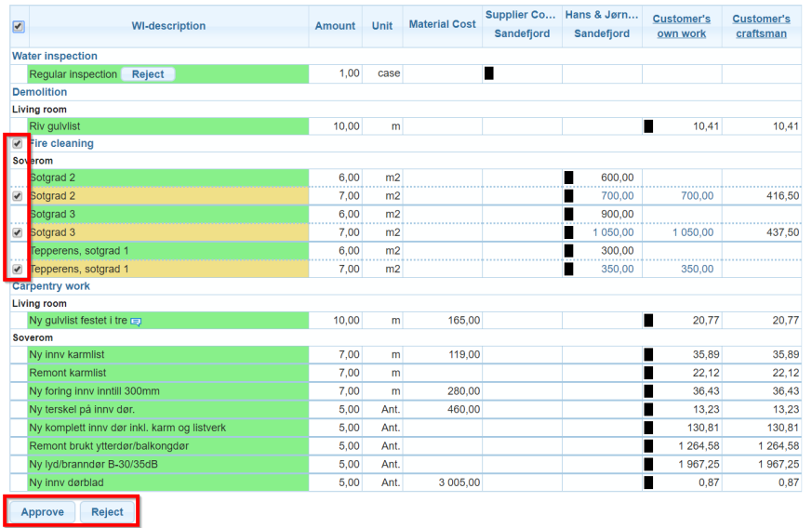812x528 pixels.
Task: Click the black marker next to 900,00
Action: click(x=568, y=214)
